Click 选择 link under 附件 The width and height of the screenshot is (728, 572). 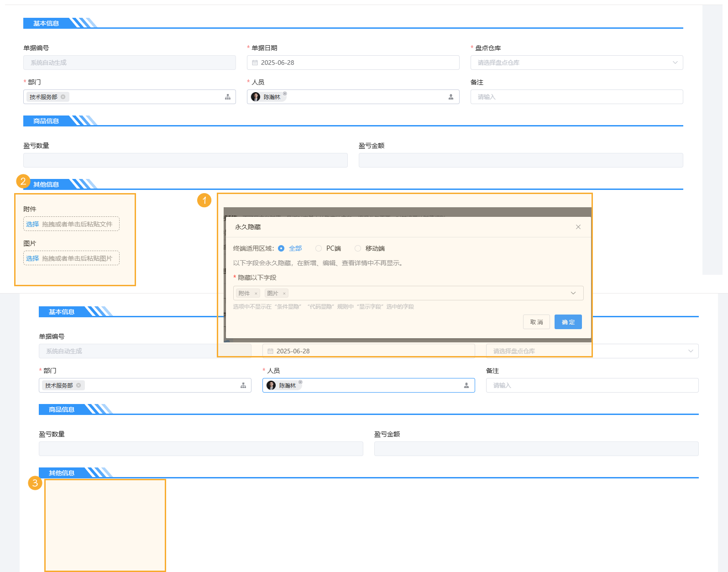(x=32, y=224)
